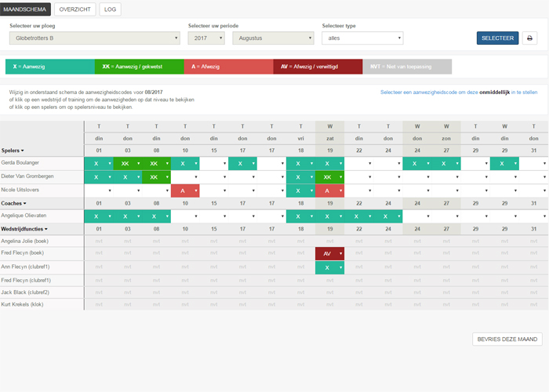Open Nicole Uitslovers' day 19 A dropdown

click(329, 191)
